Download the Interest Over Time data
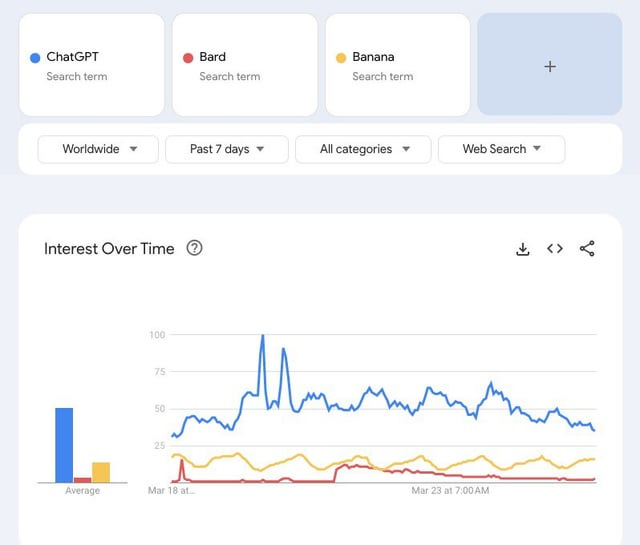640x545 pixels. click(x=522, y=249)
